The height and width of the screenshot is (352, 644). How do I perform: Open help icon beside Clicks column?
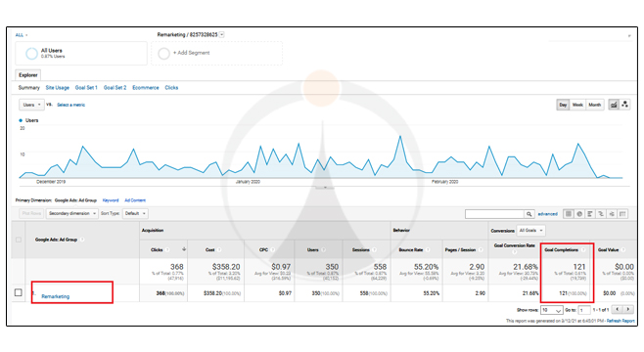[x=167, y=250]
